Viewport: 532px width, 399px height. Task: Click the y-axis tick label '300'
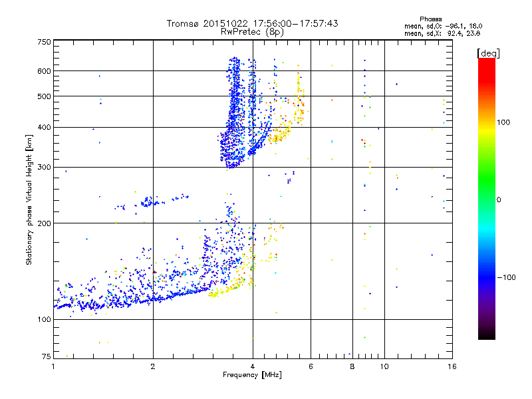(44, 167)
